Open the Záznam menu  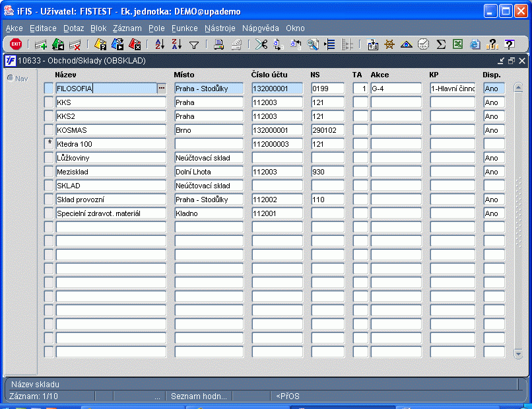pos(127,28)
